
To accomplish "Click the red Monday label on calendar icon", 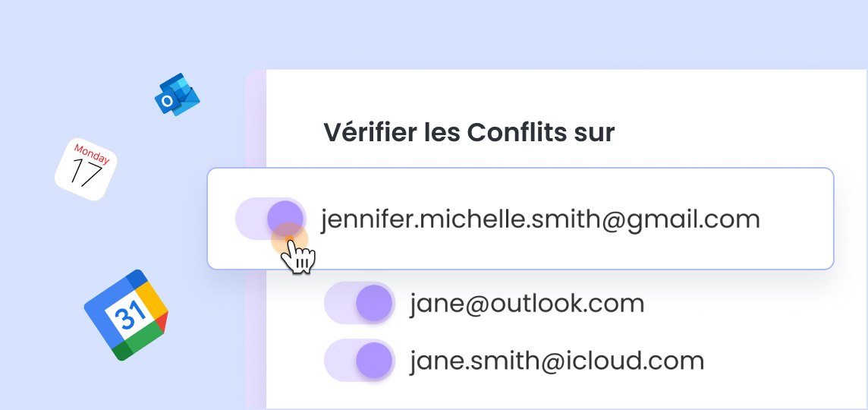I will click(92, 155).
